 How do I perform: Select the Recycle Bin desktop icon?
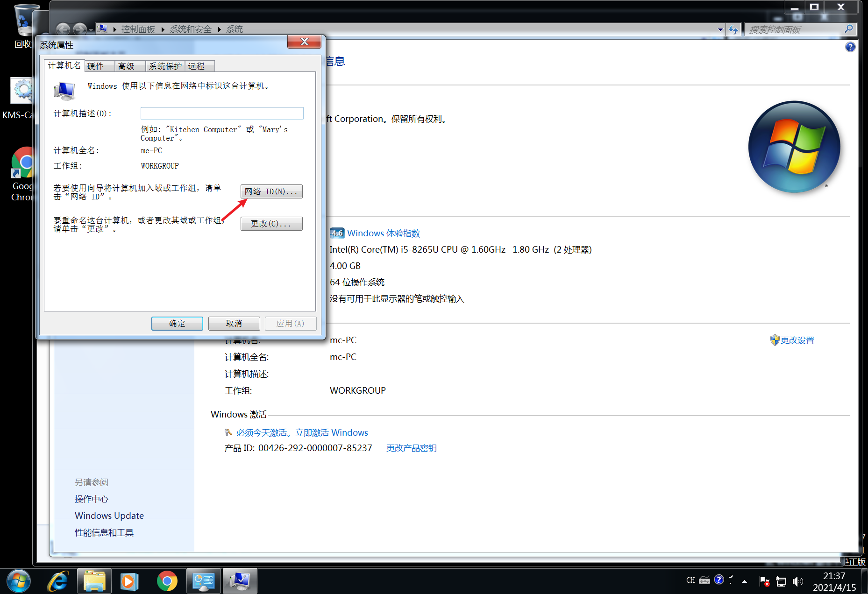click(23, 26)
